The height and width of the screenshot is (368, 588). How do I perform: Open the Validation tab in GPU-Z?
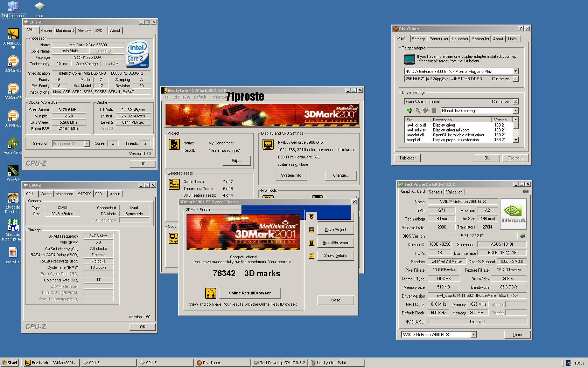pyautogui.click(x=454, y=192)
